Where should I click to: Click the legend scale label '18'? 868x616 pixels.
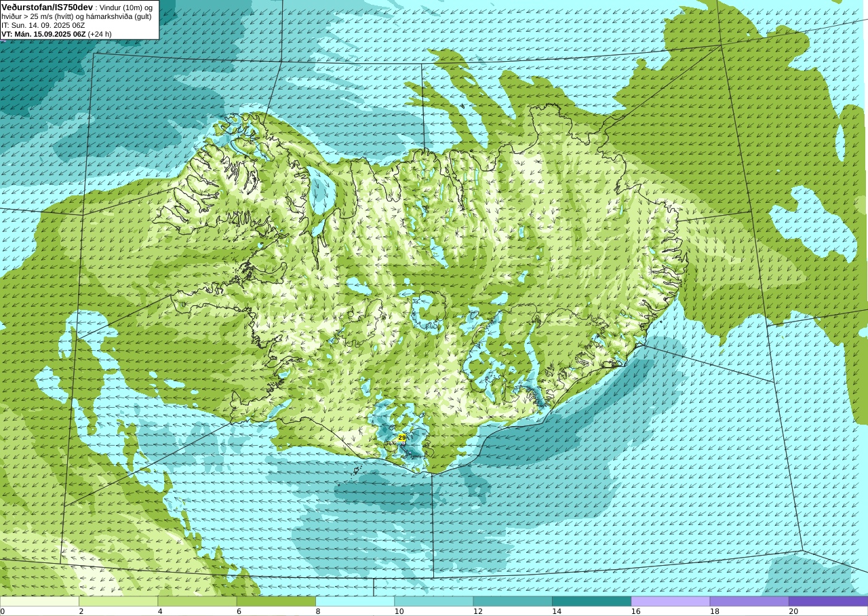pyautogui.click(x=715, y=611)
